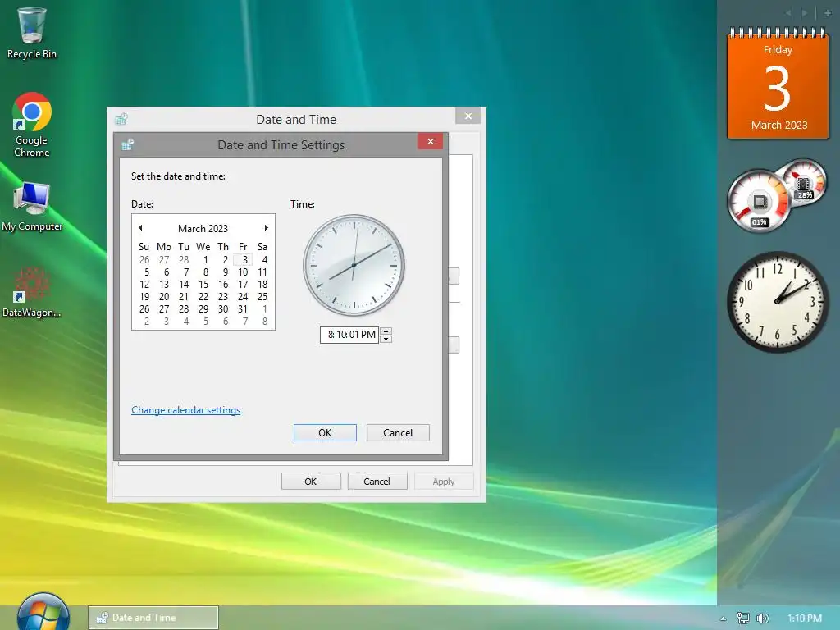The height and width of the screenshot is (630, 840).
Task: Select March 29 in the calendar
Action: pos(203,309)
